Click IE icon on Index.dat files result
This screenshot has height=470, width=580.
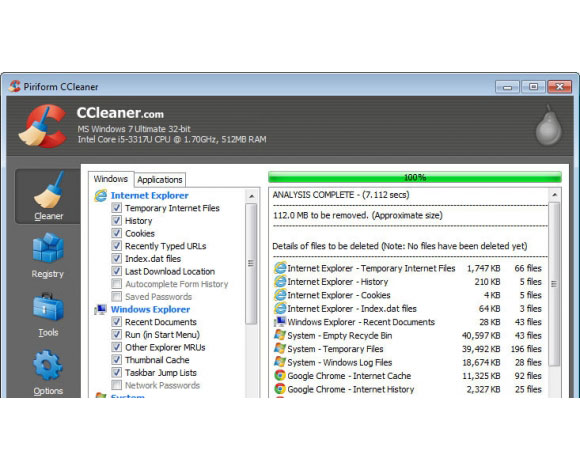tap(280, 308)
